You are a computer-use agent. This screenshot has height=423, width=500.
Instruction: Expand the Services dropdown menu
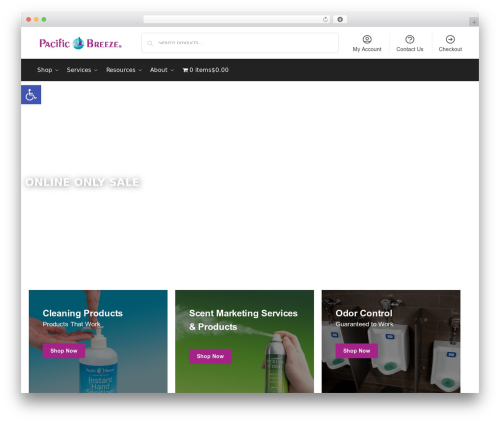click(x=82, y=70)
